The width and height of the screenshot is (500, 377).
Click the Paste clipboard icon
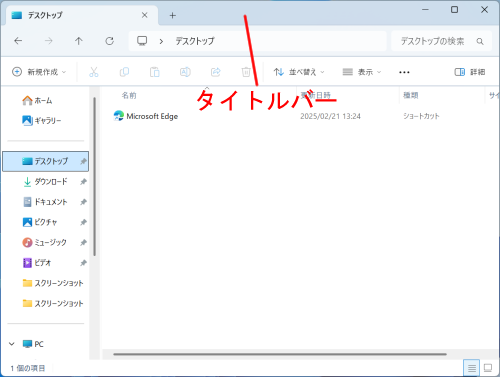pos(155,72)
